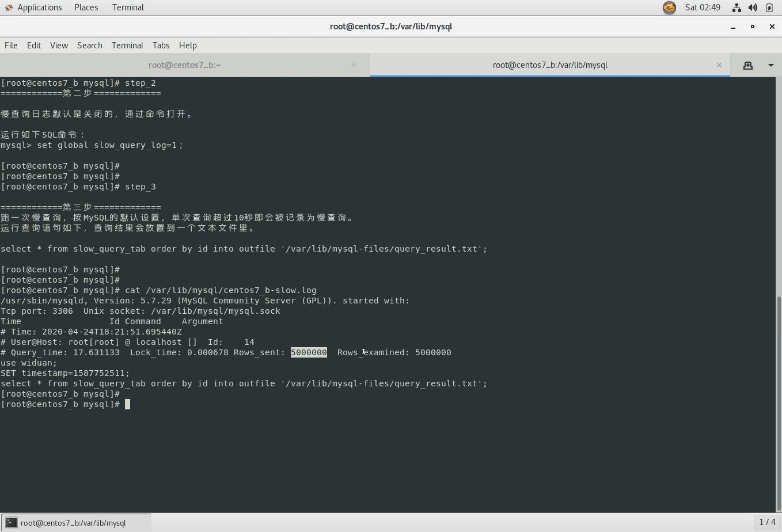Image resolution: width=782 pixels, height=532 pixels.
Task: Open the File menu
Action: (10, 45)
